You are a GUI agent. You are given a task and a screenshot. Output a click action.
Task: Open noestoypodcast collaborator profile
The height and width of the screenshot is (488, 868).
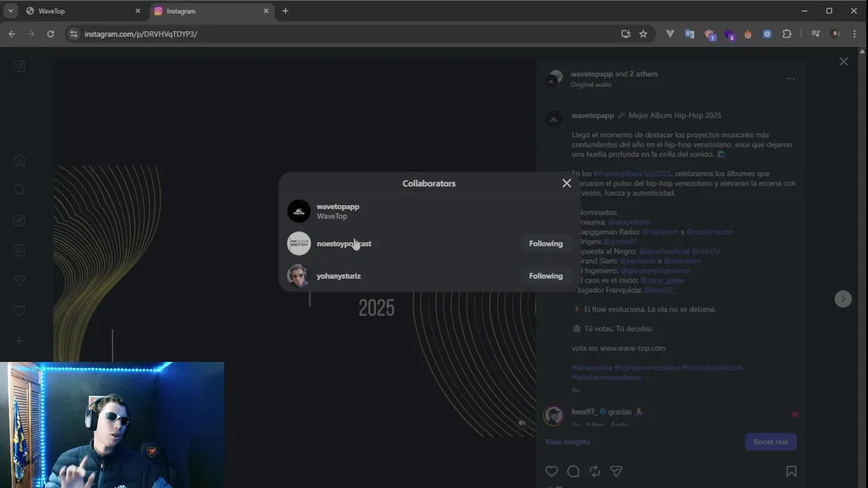[344, 243]
